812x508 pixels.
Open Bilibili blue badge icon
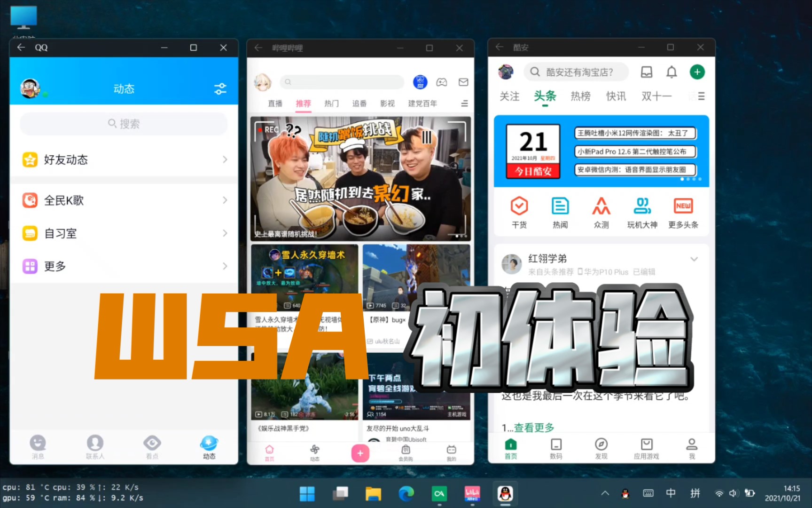pyautogui.click(x=420, y=82)
